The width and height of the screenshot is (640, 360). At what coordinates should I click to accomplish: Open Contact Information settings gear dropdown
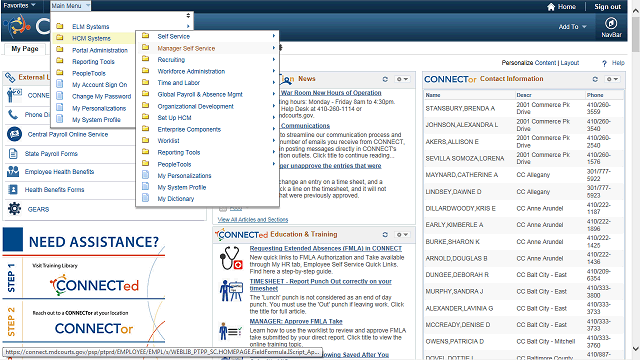tap(612, 79)
